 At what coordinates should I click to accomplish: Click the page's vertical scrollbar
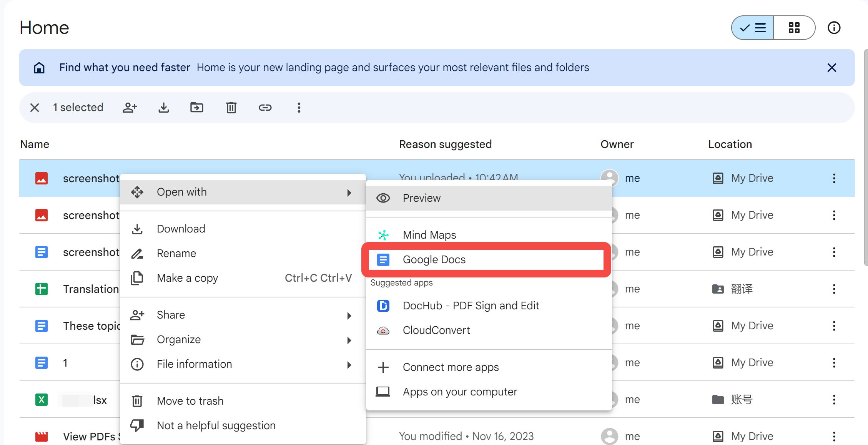pos(865,158)
